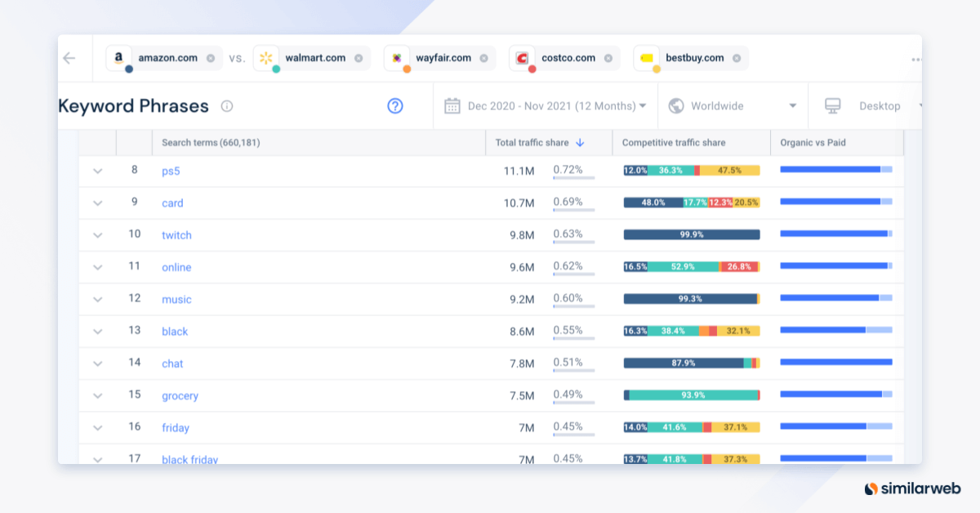Click the Organic vs Paid bar for ps5
The image size is (980, 513).
(x=835, y=171)
